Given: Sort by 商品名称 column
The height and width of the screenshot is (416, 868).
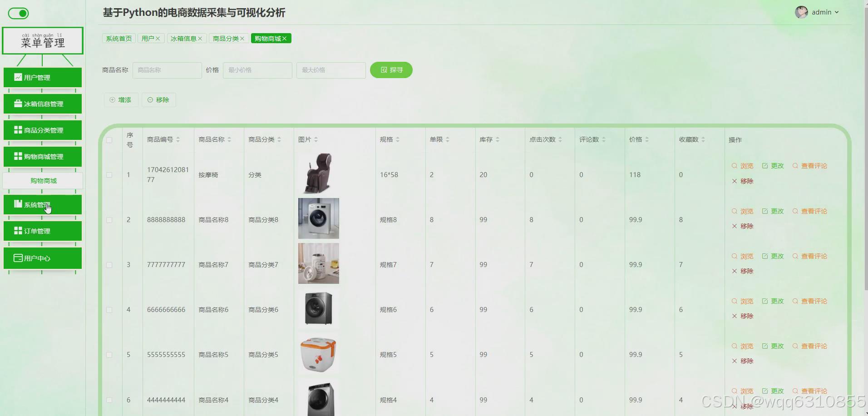Looking at the screenshot, I should (x=229, y=139).
